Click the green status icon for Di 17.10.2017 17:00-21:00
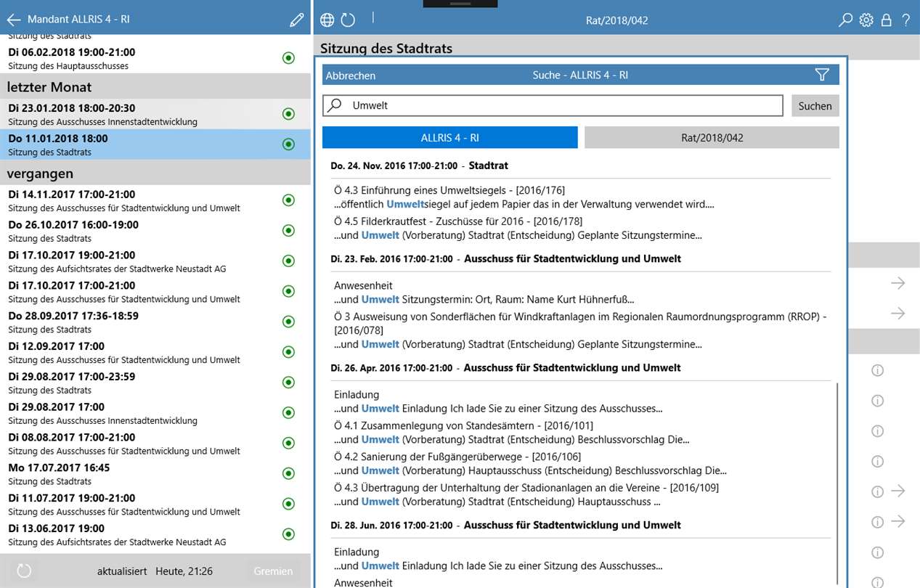Image resolution: width=920 pixels, height=588 pixels. (288, 292)
